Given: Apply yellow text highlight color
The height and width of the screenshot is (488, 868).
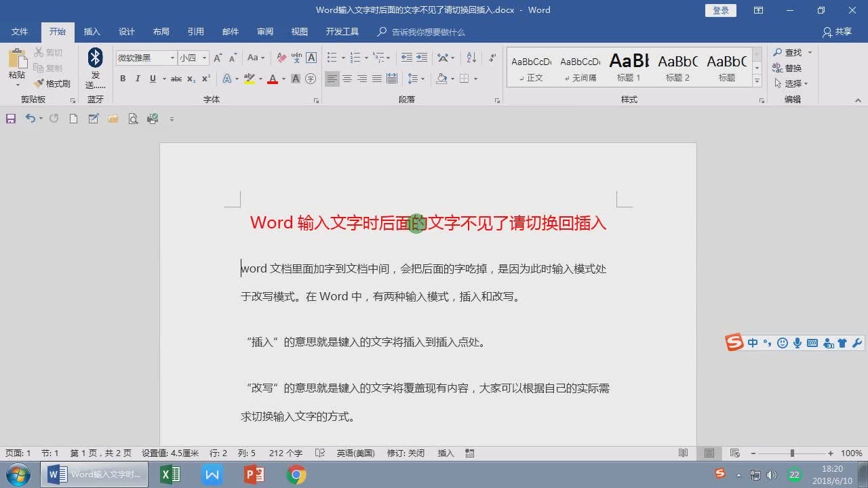Looking at the screenshot, I should [x=249, y=79].
